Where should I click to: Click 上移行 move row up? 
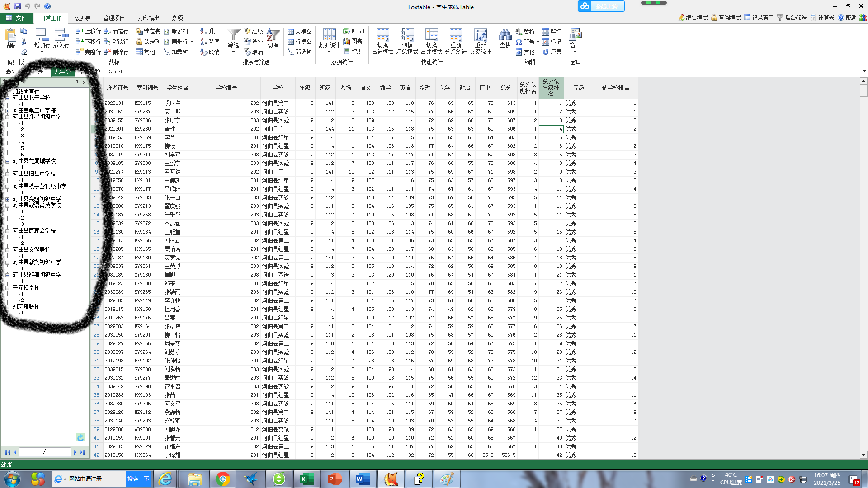coord(89,31)
